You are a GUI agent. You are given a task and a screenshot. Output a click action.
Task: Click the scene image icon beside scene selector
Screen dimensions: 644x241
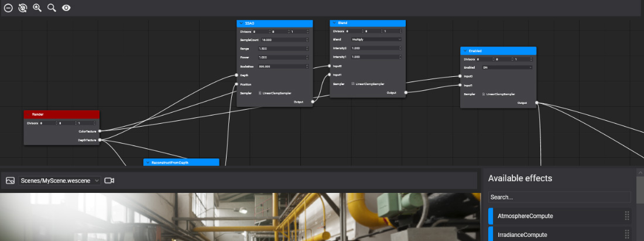pyautogui.click(x=10, y=181)
